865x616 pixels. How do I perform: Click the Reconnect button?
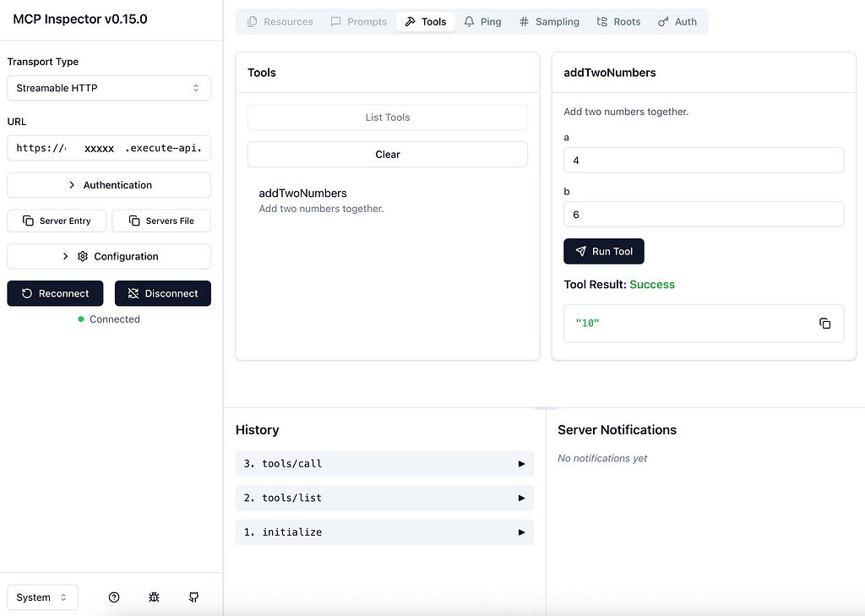[55, 294]
